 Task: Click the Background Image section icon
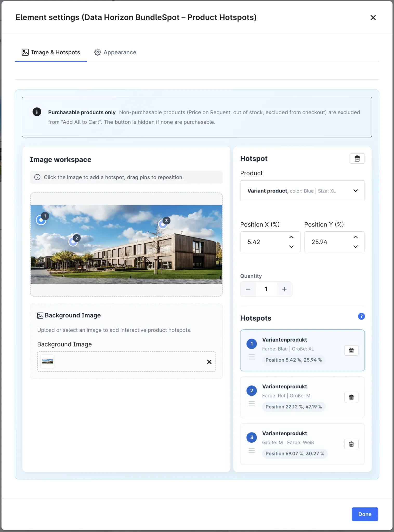pos(40,315)
